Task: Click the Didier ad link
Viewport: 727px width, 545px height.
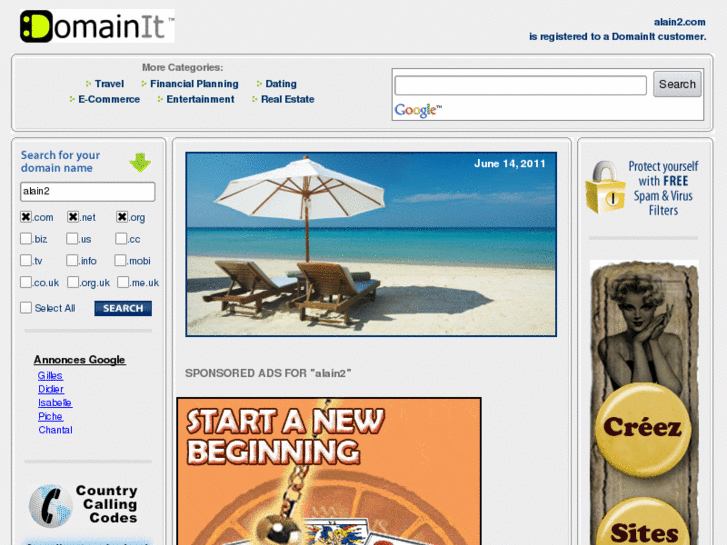Action: [x=51, y=389]
